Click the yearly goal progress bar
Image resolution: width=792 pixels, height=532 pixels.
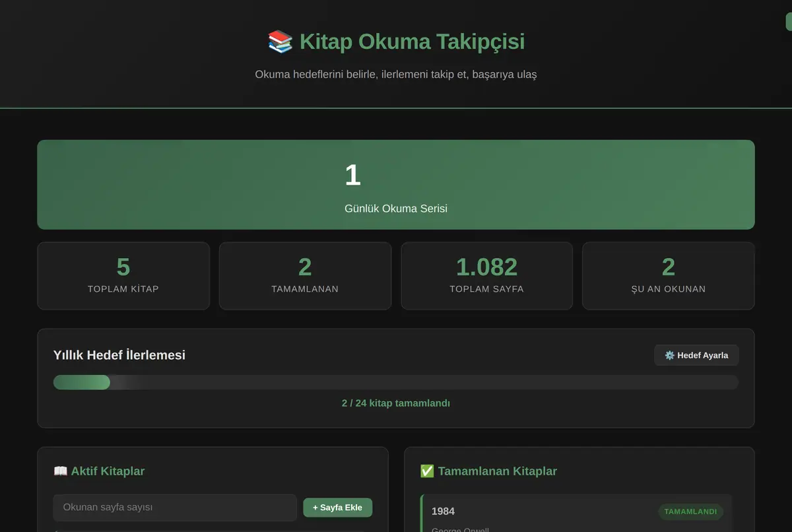[x=396, y=382]
